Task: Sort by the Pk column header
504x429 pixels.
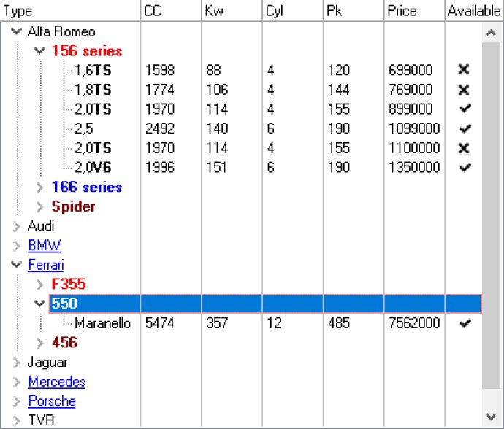Action: click(x=354, y=11)
